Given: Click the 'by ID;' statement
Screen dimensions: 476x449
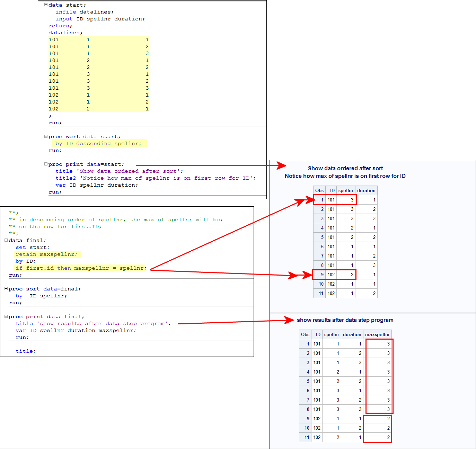Looking at the screenshot, I should coord(26,261).
